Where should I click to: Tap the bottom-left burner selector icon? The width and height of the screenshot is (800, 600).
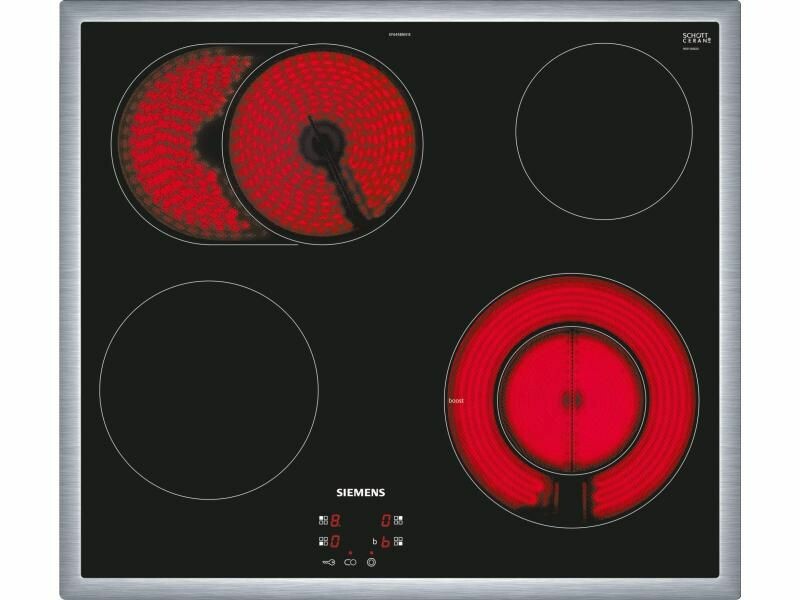click(x=322, y=542)
